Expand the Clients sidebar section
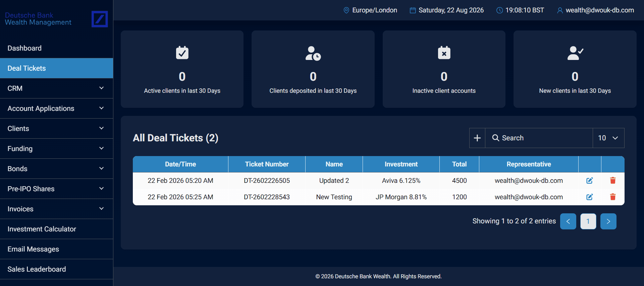The image size is (644, 286). [56, 129]
